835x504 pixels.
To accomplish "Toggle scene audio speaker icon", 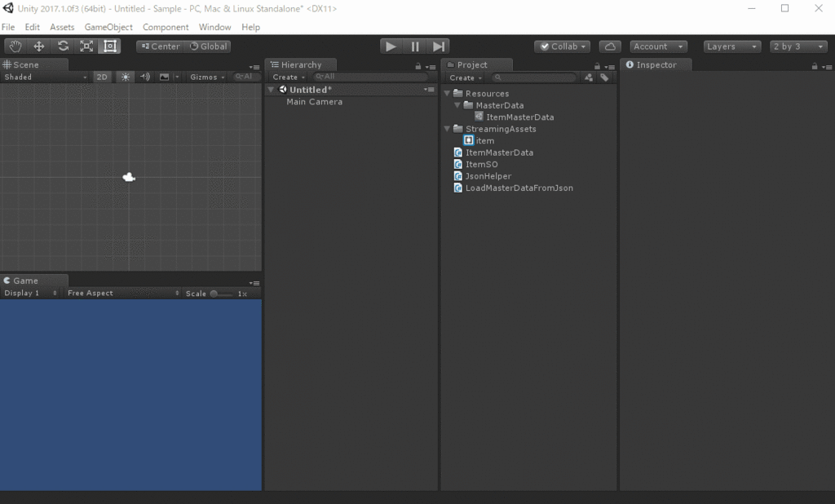I will pos(145,77).
